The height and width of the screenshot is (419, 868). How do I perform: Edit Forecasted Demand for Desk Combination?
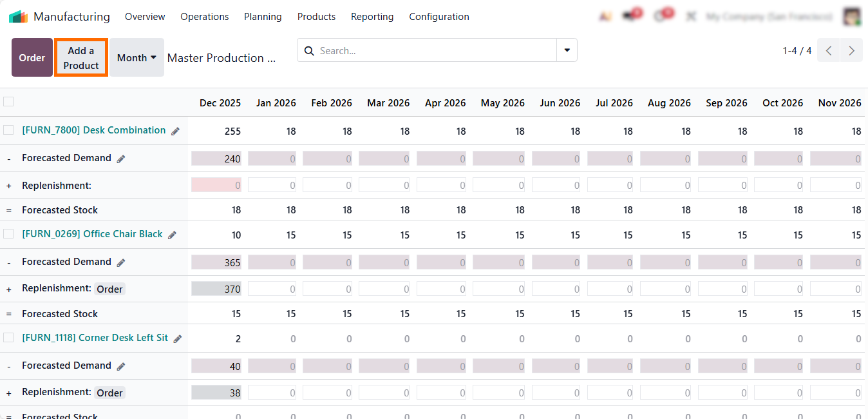pos(121,159)
